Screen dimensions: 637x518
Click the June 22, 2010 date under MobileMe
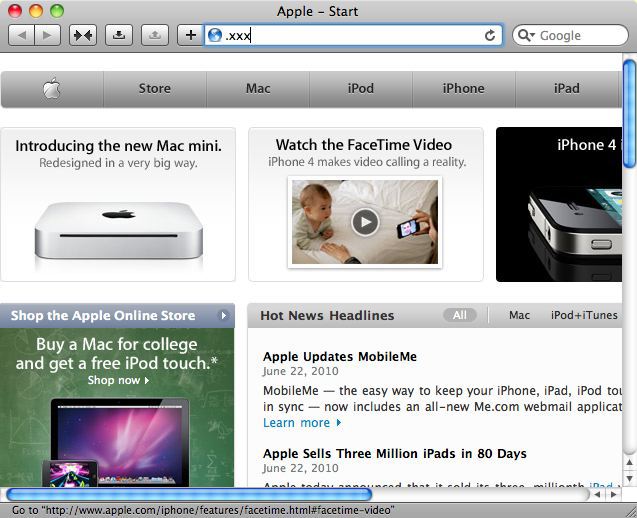[x=301, y=371]
